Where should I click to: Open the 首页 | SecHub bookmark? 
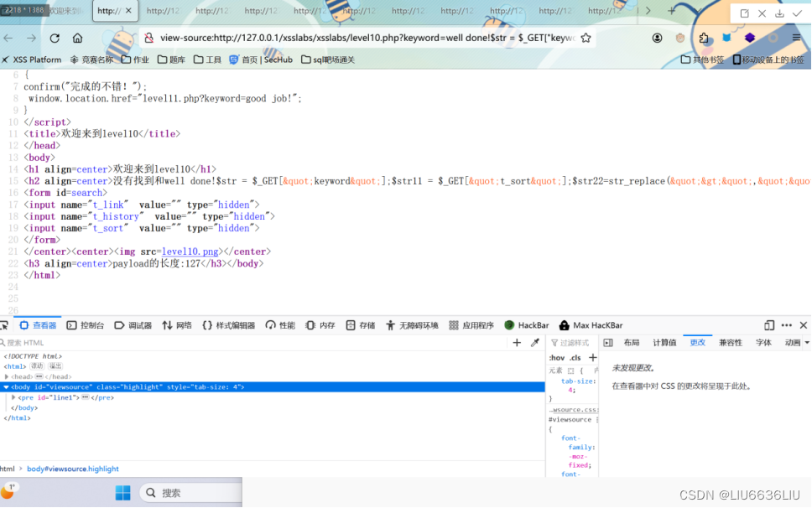coord(261,60)
